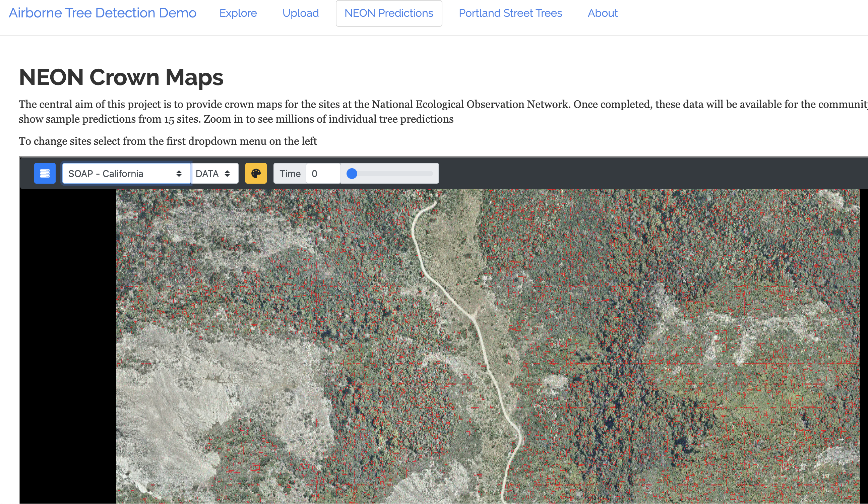Click the NEON Crown Maps heading

click(121, 77)
